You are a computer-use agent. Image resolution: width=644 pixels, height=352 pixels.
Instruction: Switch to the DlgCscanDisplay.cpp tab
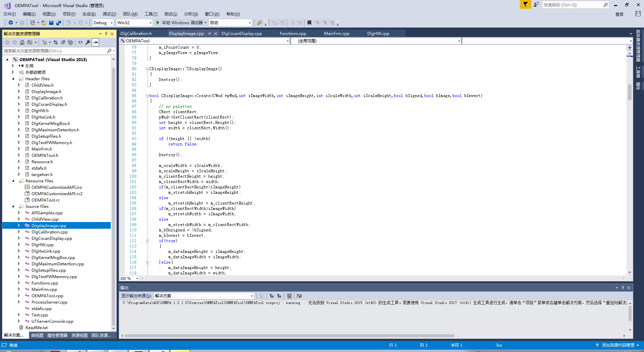241,34
